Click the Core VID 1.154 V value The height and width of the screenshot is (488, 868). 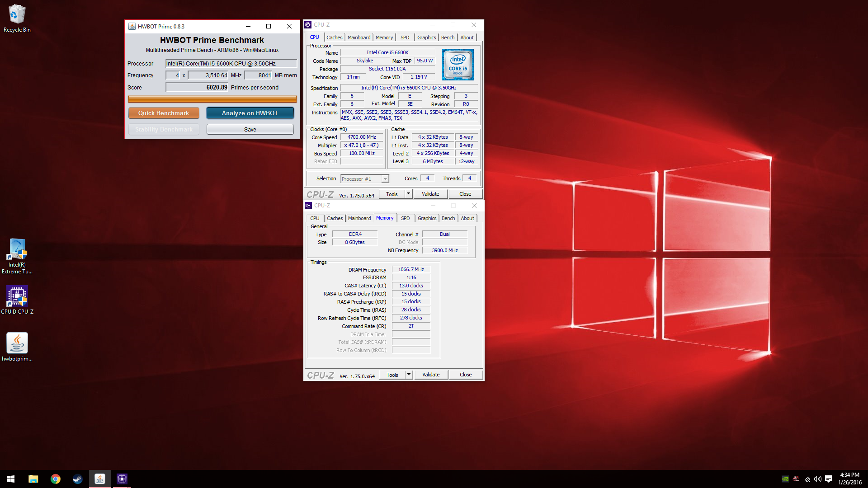coord(419,77)
